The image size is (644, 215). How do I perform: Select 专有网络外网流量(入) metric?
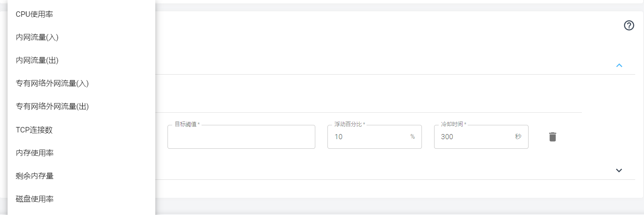[x=81, y=83]
